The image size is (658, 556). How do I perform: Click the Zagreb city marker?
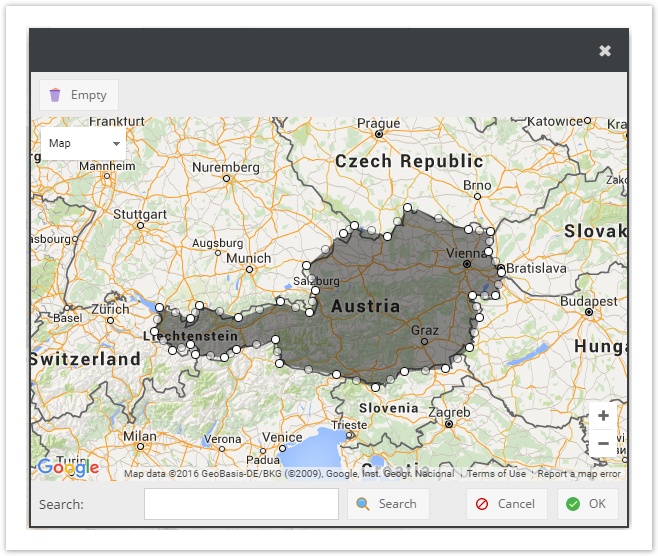[x=449, y=424]
